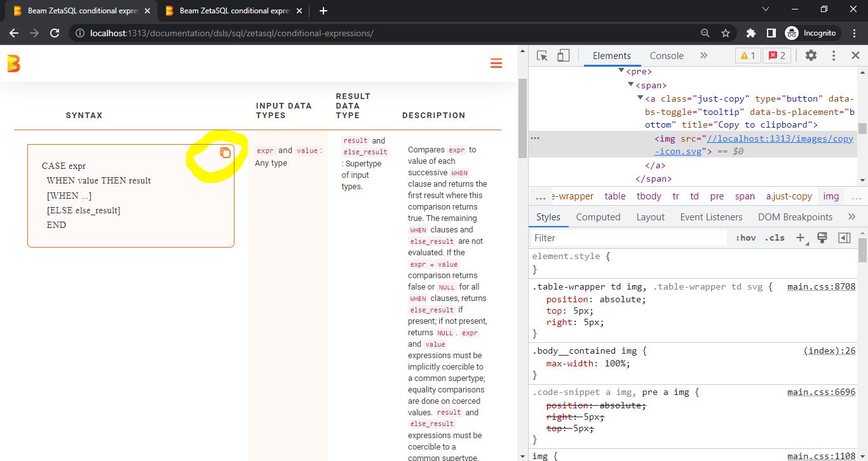Open the (index):26 source link
Image resolution: width=868 pixels, height=461 pixels.
[x=829, y=351]
